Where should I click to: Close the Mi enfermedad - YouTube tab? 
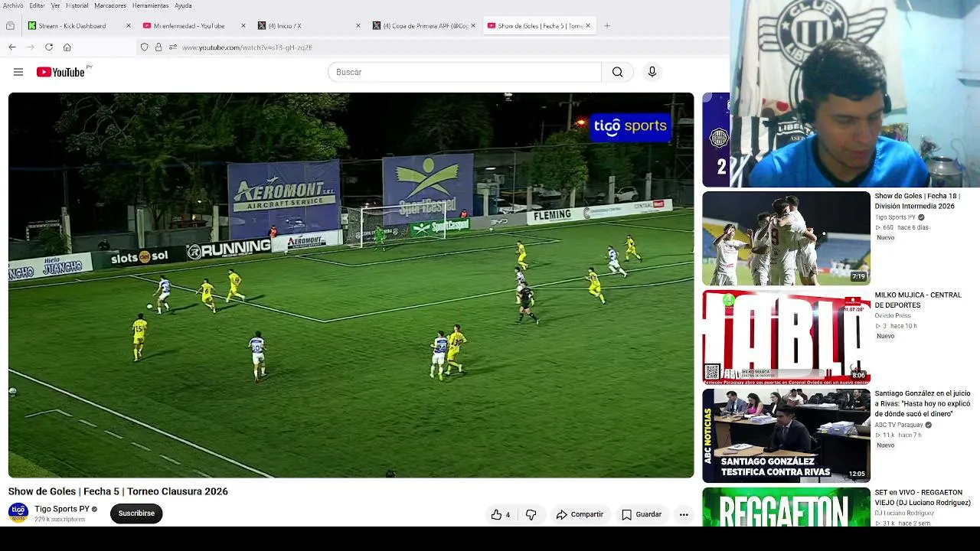[243, 26]
